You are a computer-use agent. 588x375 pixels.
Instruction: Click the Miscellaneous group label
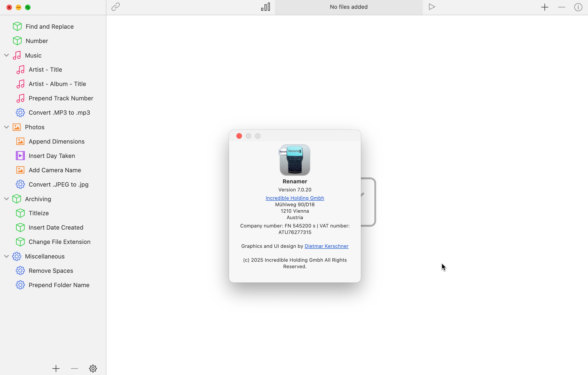[45, 256]
